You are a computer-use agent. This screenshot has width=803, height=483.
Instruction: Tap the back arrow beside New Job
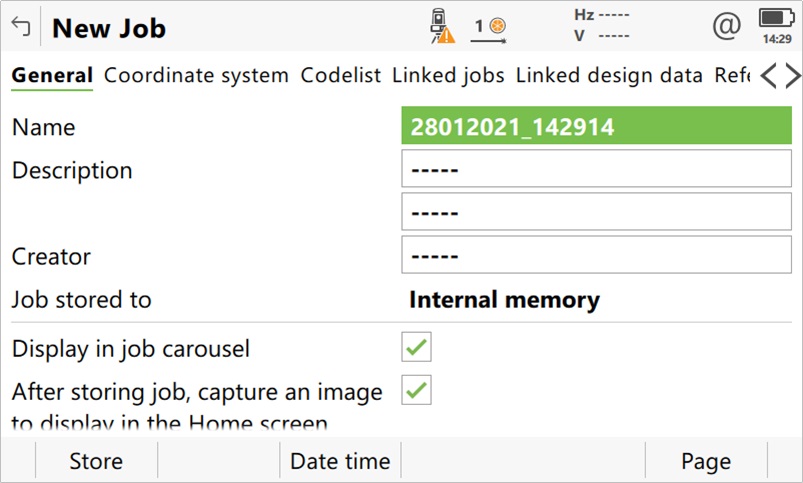pos(20,27)
